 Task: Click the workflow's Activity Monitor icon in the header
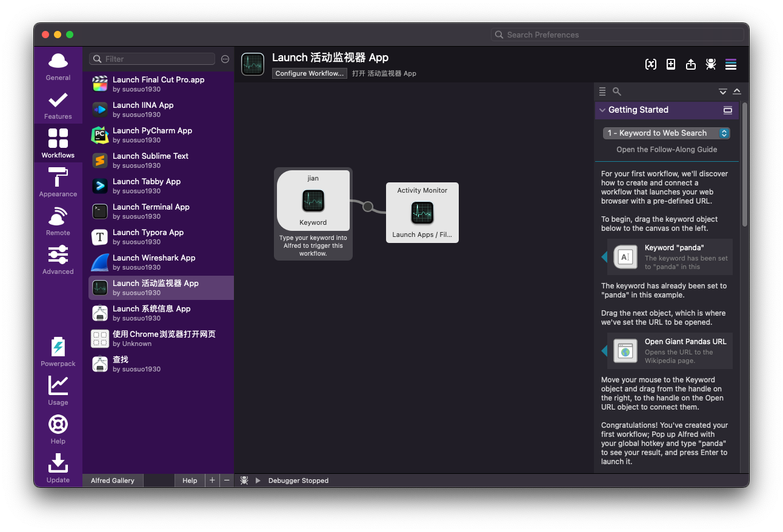pyautogui.click(x=253, y=64)
